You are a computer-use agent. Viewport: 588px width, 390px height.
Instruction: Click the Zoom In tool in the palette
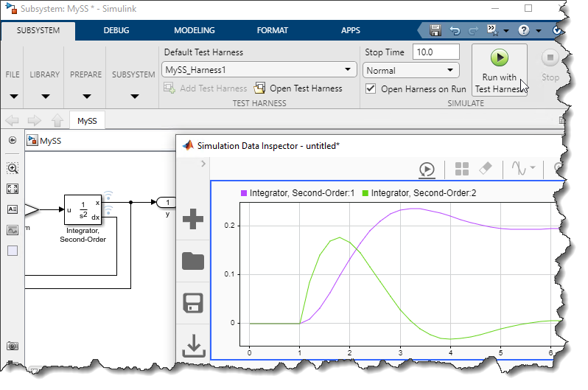13,168
